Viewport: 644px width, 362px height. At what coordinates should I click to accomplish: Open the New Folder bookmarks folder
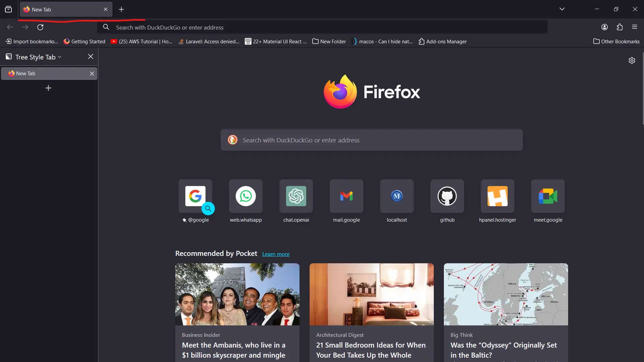point(329,42)
